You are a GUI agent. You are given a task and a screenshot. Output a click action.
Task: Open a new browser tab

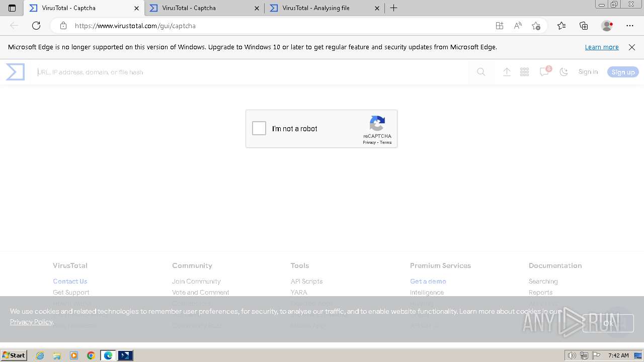(394, 8)
